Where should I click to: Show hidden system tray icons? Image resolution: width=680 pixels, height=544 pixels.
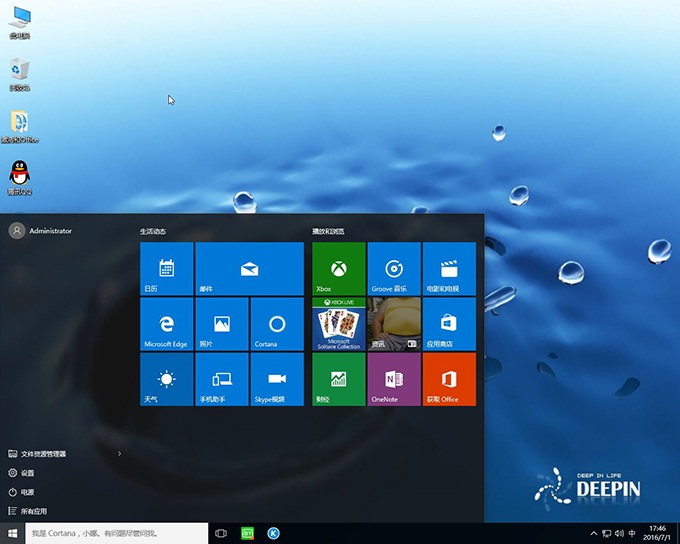[x=594, y=534]
